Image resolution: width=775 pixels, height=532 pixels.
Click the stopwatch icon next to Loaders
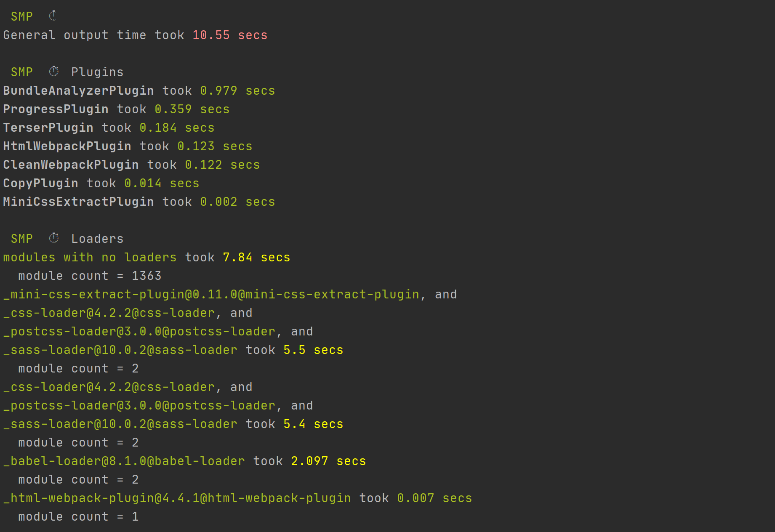click(x=53, y=238)
